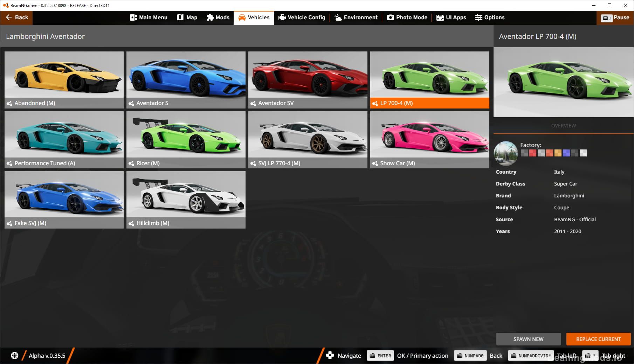Click the NUMPAD0 key hint icon

pyautogui.click(x=470, y=356)
